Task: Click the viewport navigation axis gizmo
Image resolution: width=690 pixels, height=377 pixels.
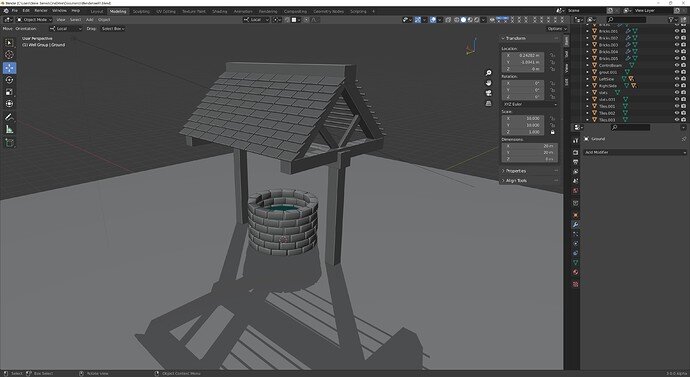Action: (x=472, y=47)
